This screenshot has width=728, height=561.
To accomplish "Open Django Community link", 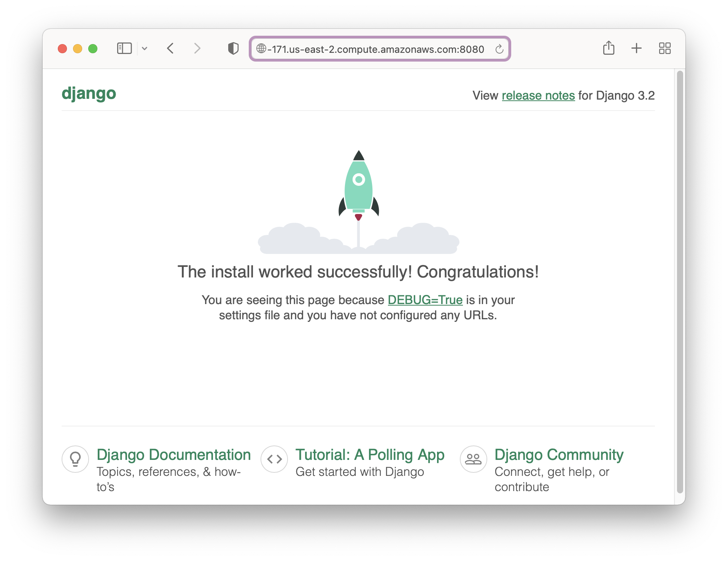I will [559, 455].
